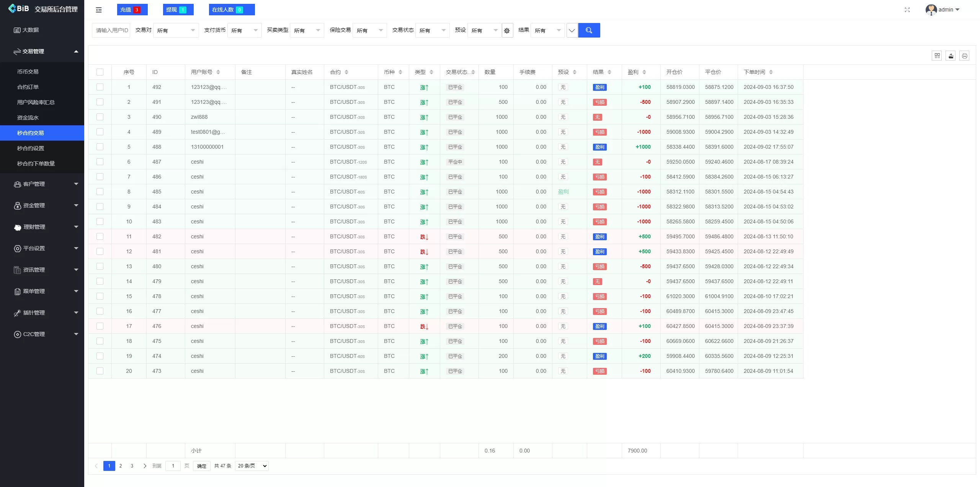Click 确定 pagination confirm button

[x=202, y=466]
